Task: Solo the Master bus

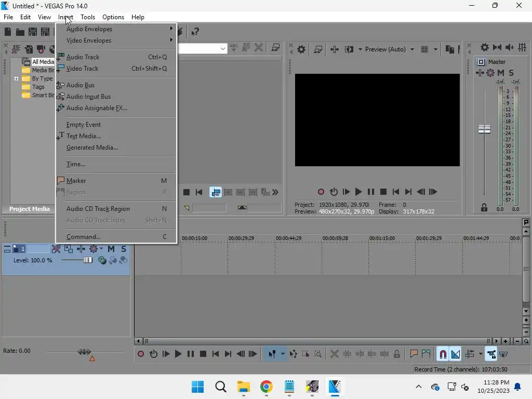Action: coord(511,73)
